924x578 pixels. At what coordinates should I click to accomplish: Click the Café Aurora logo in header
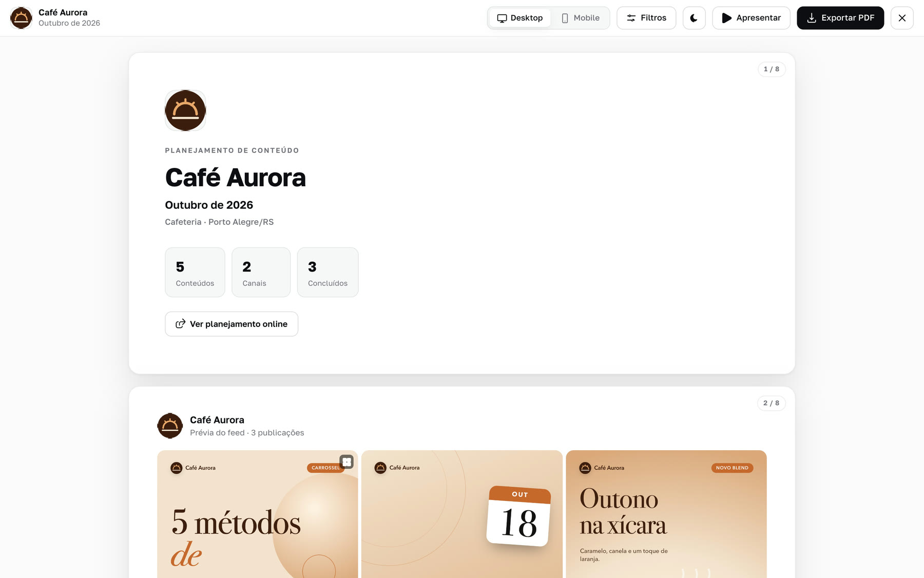pyautogui.click(x=21, y=18)
